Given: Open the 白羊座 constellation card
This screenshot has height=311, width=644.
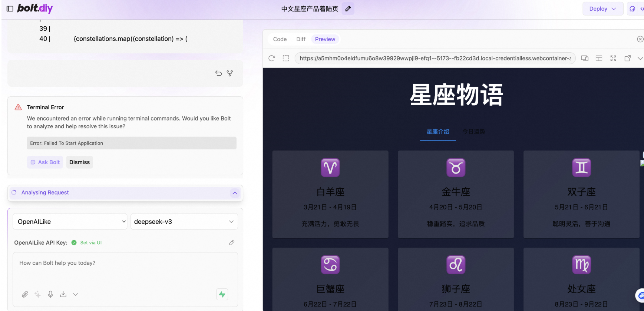Looking at the screenshot, I should coord(330,194).
